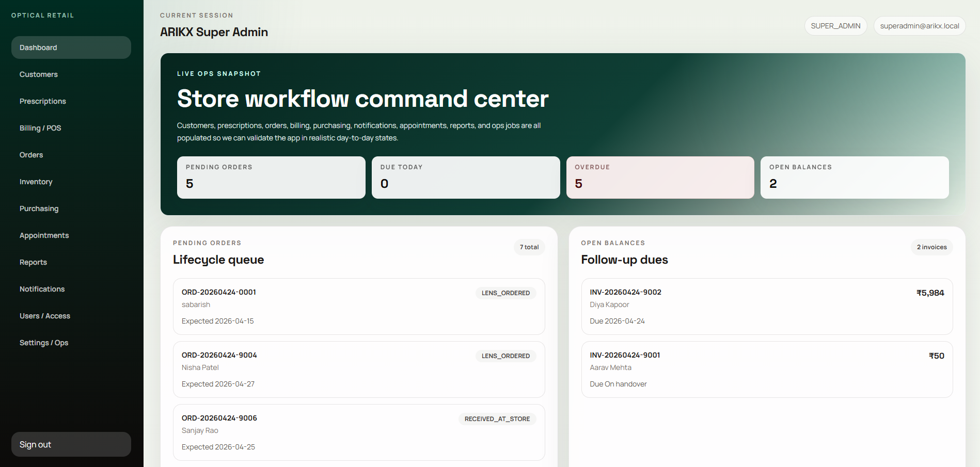The image size is (980, 467).
Task: Select the Pending Orders stat card
Action: point(271,178)
